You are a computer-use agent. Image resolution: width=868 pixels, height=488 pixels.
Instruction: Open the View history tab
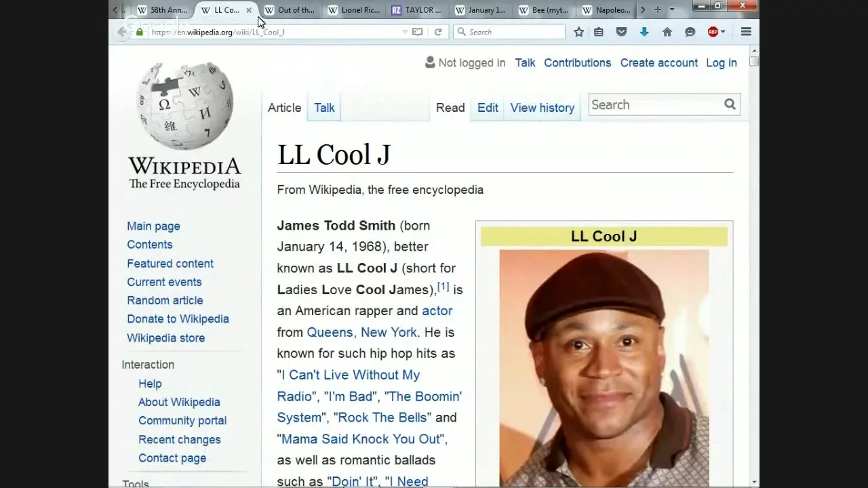click(542, 108)
